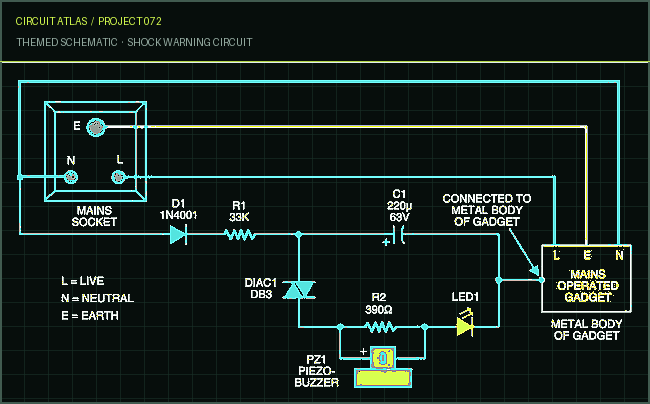Click the gadget's L terminal label
The width and height of the screenshot is (650, 404).
[x=556, y=255]
